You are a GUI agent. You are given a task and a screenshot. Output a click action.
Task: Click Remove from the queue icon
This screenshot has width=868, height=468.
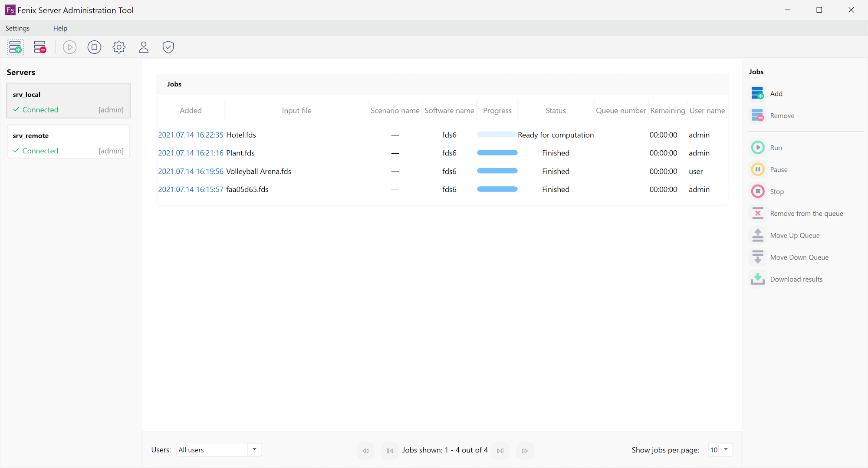pyautogui.click(x=758, y=213)
